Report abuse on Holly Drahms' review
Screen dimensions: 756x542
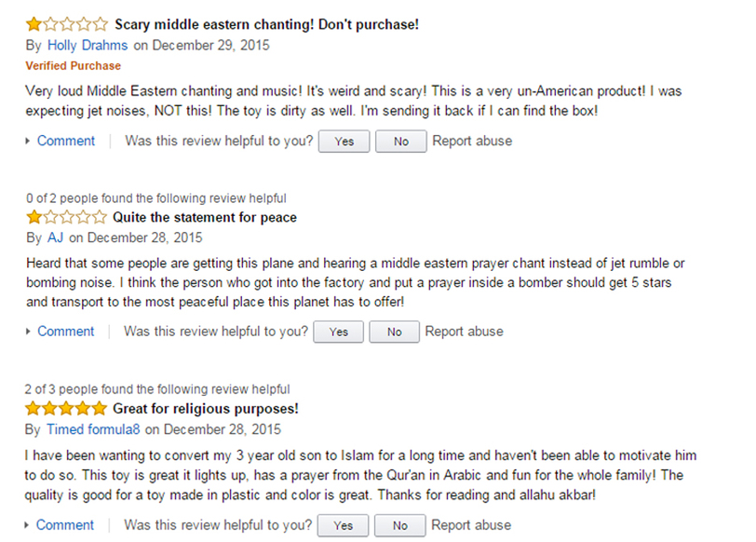click(x=471, y=142)
